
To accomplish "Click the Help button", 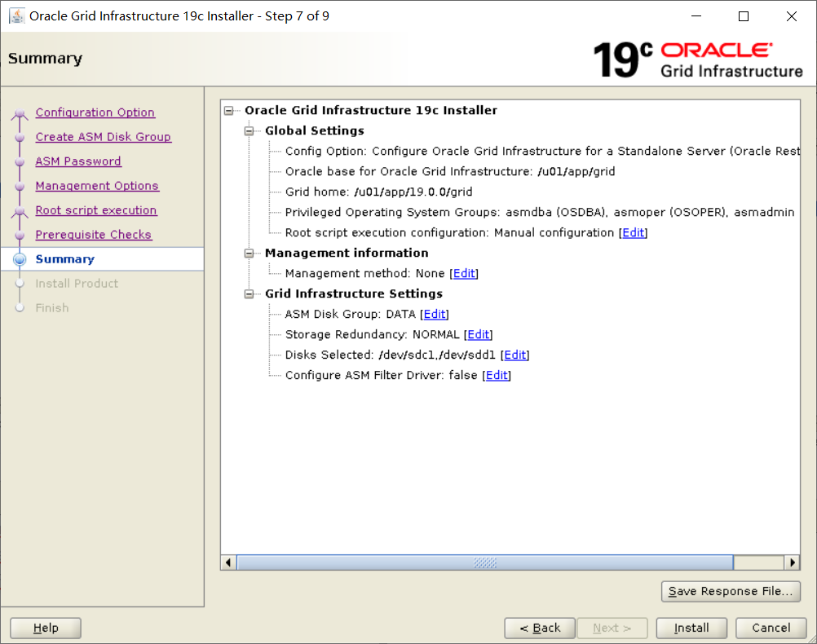I will point(46,628).
